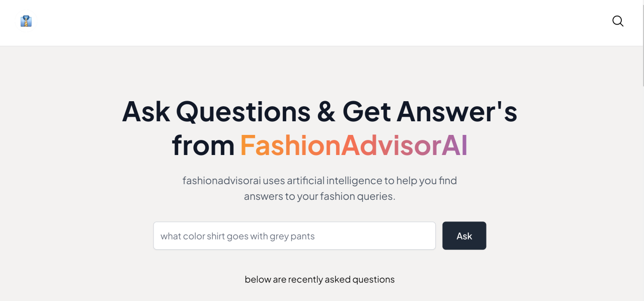Focus the fashion question input field
The image size is (644, 301).
pos(294,236)
